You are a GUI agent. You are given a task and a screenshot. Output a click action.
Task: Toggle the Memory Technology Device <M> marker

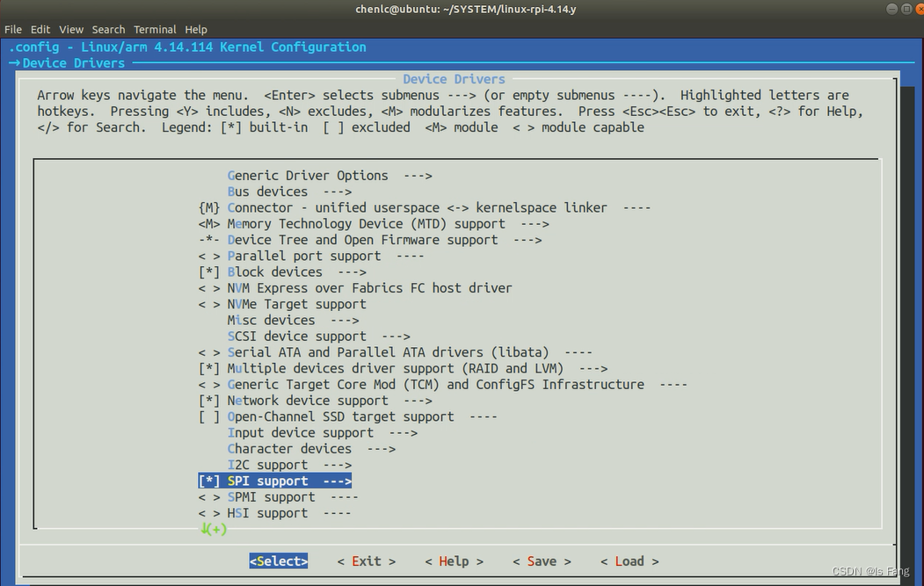[209, 224]
